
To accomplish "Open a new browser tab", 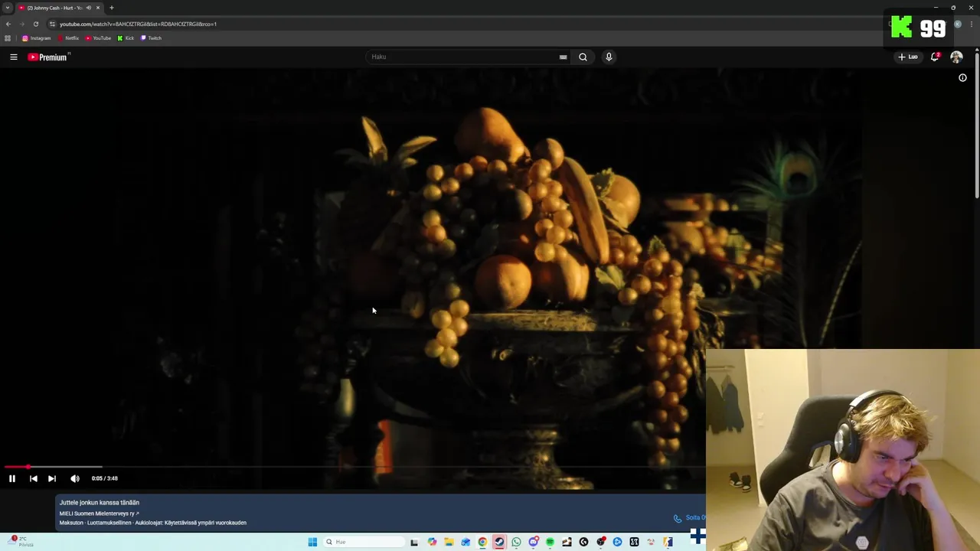I will [x=112, y=8].
